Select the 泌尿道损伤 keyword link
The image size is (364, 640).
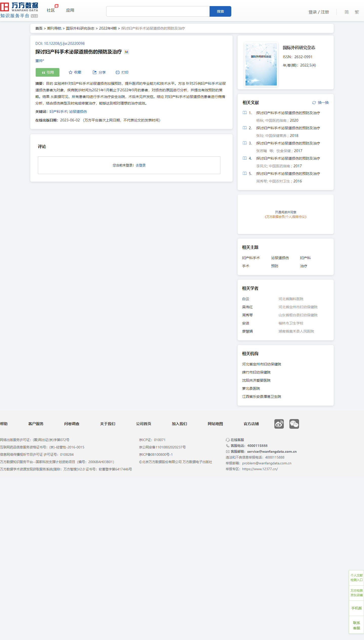[x=78, y=112]
